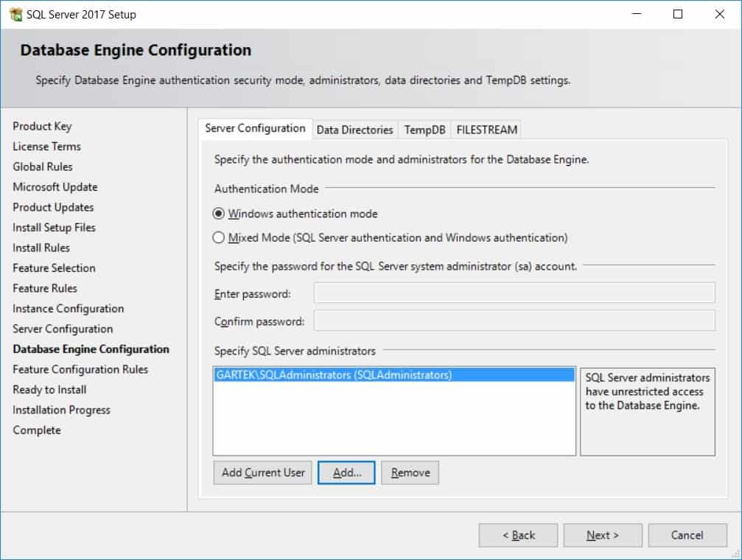Click Instance Configuration step in sidebar

(x=68, y=309)
